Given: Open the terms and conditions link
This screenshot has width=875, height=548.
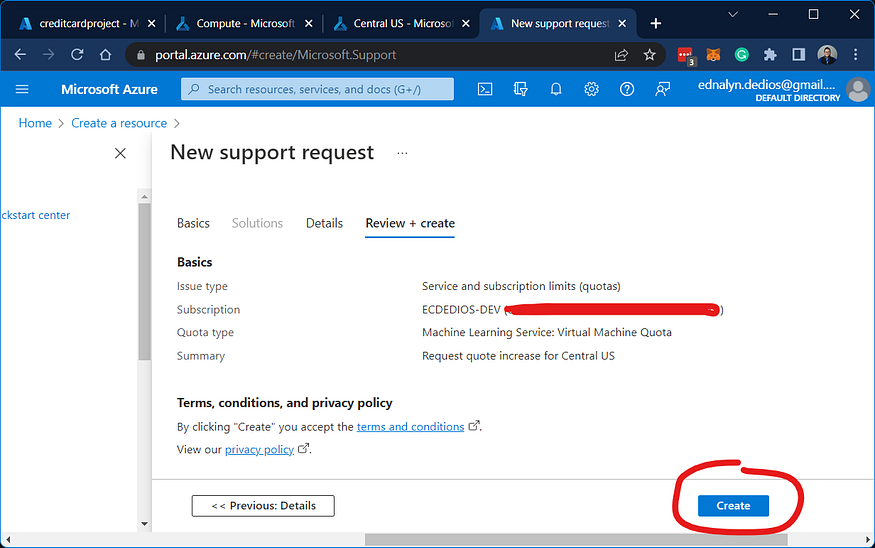Looking at the screenshot, I should click(x=410, y=426).
